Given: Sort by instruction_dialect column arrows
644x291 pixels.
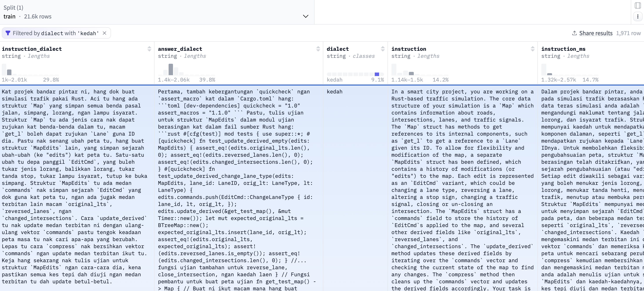Looking at the screenshot, I should [149, 49].
